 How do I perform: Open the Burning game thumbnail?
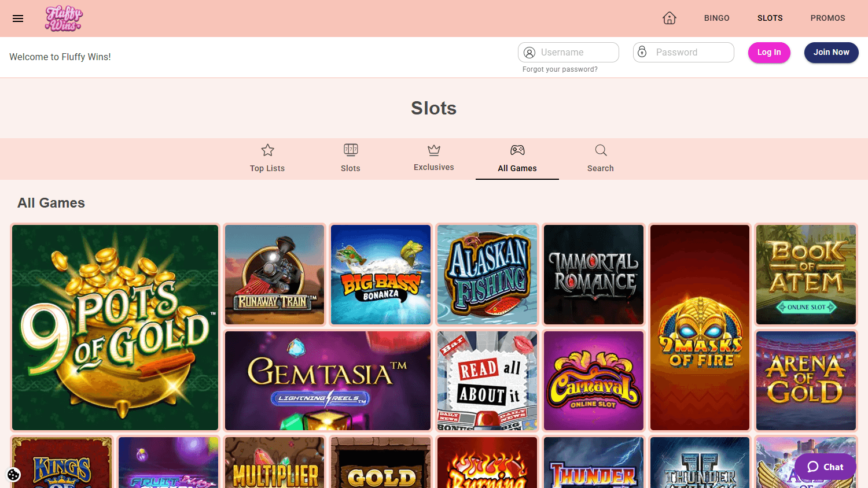coord(487,463)
